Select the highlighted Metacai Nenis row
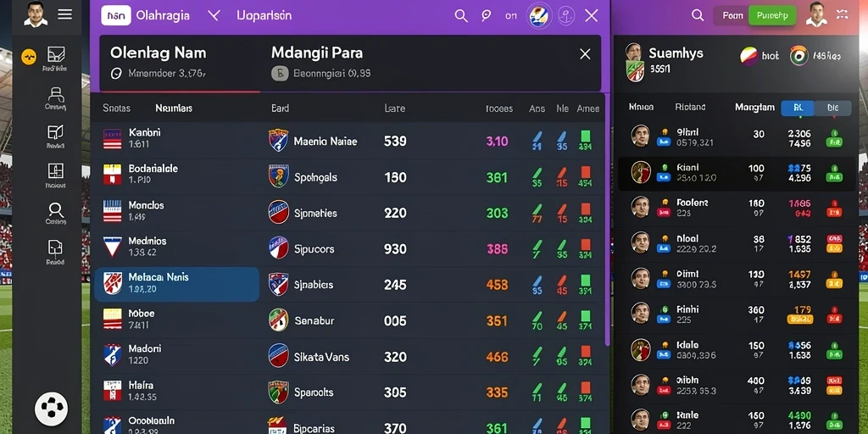This screenshot has height=434, width=868. click(176, 285)
